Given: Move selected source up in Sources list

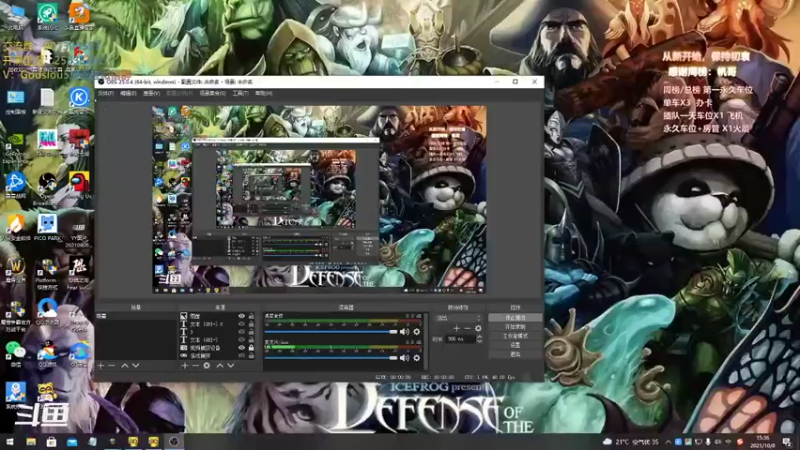Looking at the screenshot, I should [x=220, y=365].
